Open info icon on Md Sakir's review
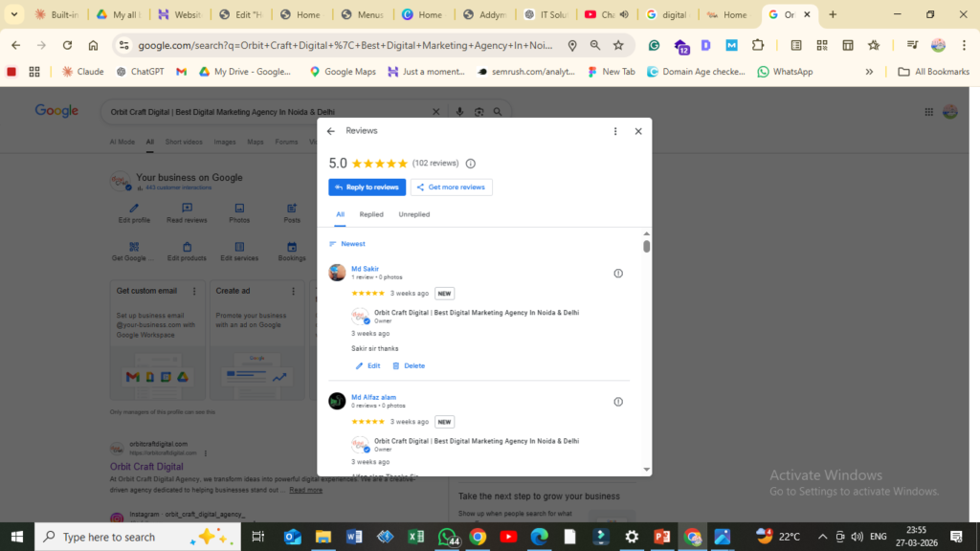The width and height of the screenshot is (980, 551). [618, 274]
